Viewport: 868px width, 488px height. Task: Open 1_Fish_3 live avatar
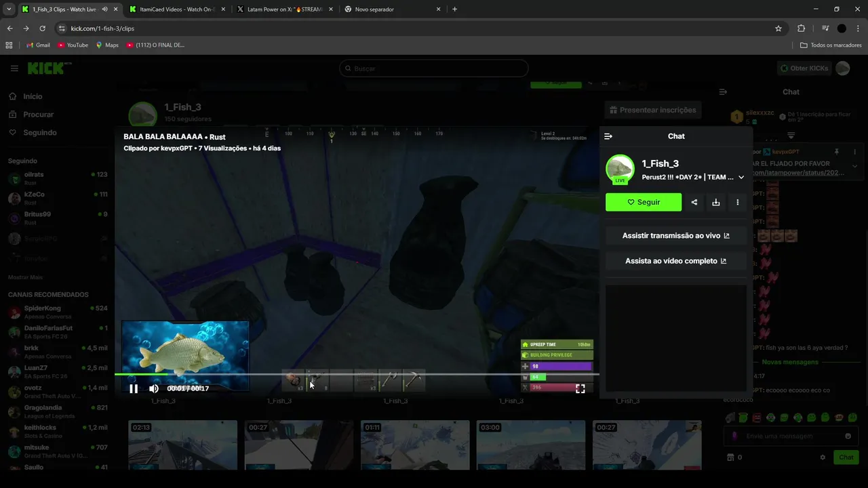(x=620, y=169)
